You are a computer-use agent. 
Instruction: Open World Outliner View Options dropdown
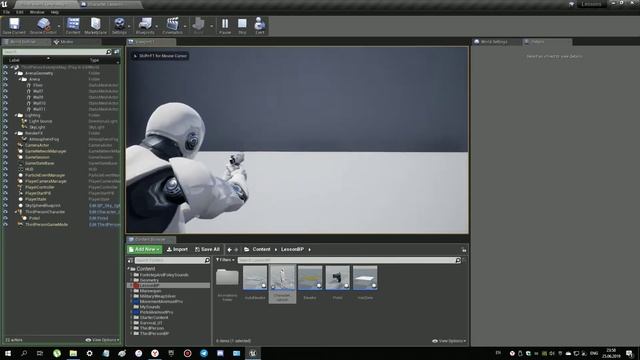point(102,340)
